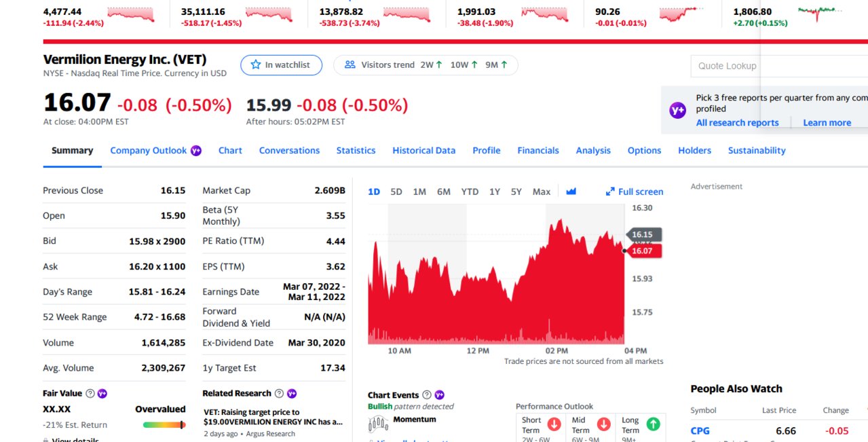Open the Options tab
This screenshot has height=442, width=868.
pyautogui.click(x=644, y=151)
